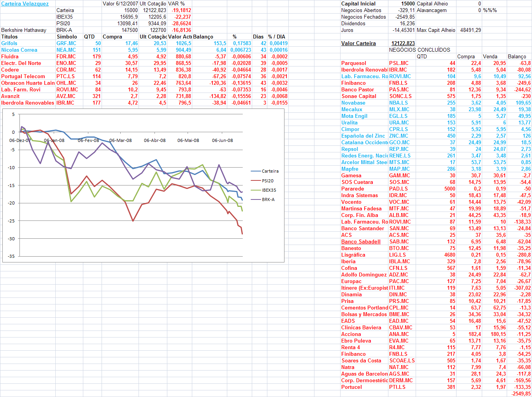Click the Fluidra row name

pos(10,57)
